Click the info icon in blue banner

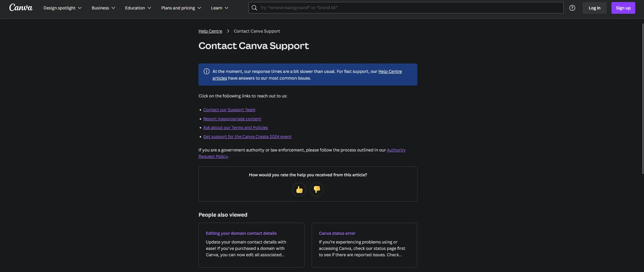pos(206,72)
